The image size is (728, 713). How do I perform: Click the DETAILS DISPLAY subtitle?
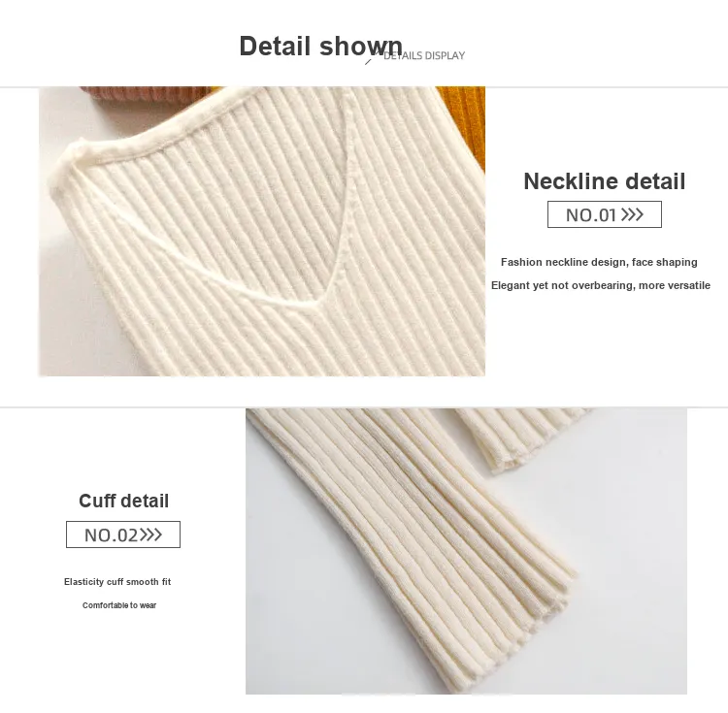point(424,55)
